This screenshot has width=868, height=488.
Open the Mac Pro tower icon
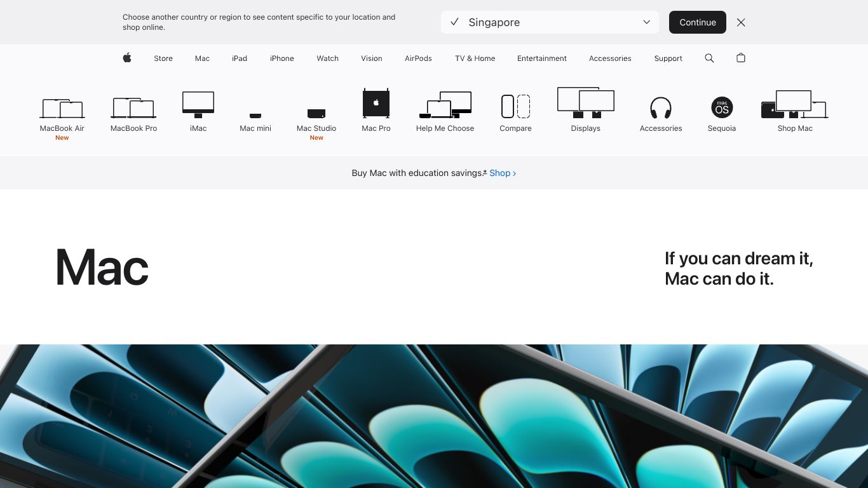[x=376, y=103]
